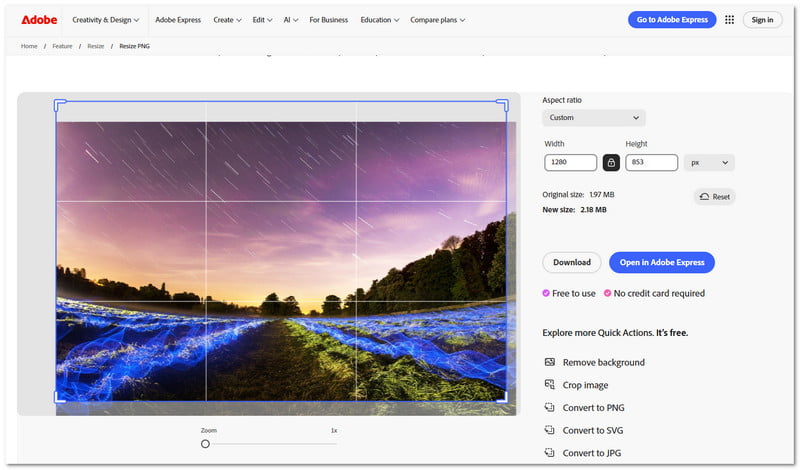The height and width of the screenshot is (470, 800).
Task: Open the px unit dropdown
Action: [709, 163]
